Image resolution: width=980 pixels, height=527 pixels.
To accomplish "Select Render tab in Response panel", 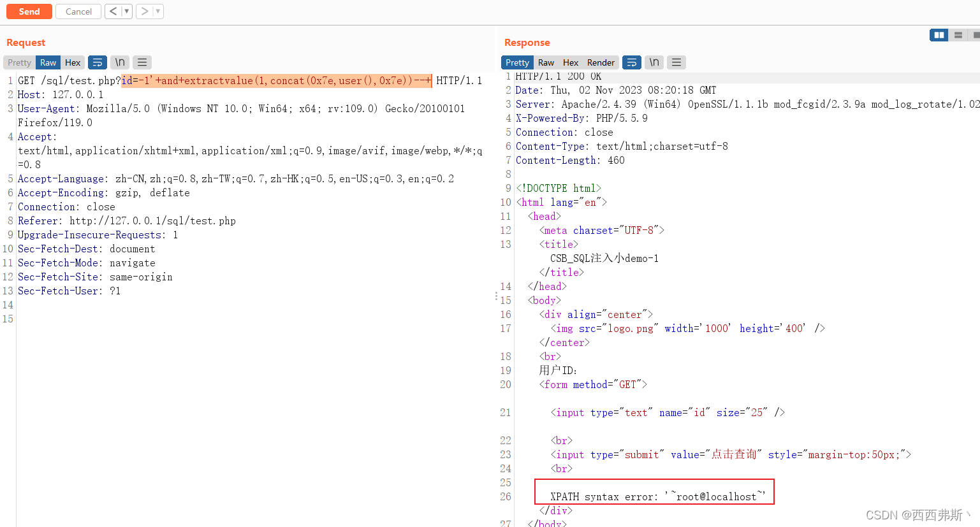I will [601, 62].
